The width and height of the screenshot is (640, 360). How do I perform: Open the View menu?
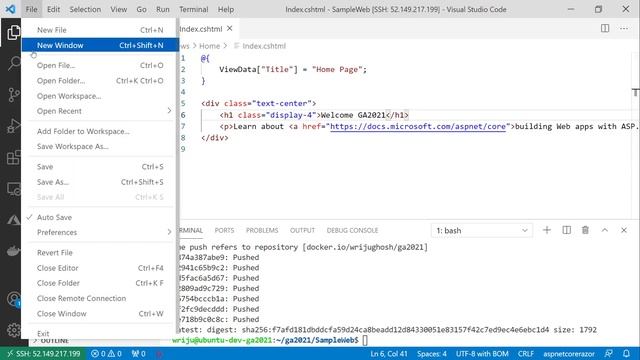(118, 9)
